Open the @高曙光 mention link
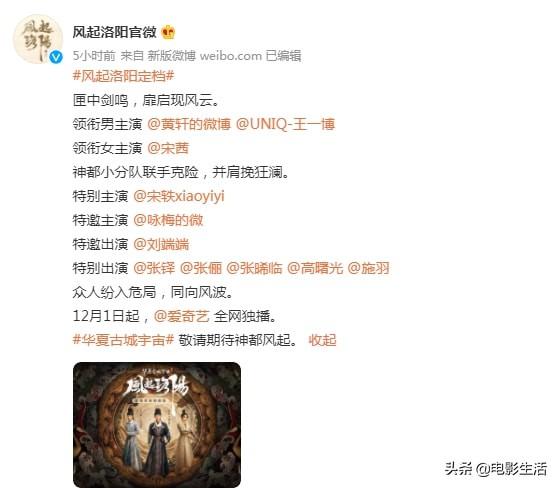This screenshot has height=488, width=559. tap(315, 268)
